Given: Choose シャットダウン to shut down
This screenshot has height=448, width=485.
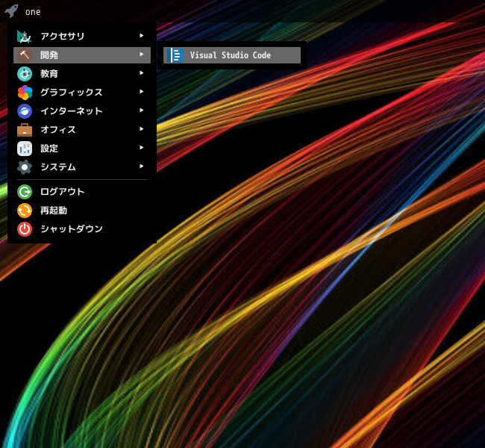Looking at the screenshot, I should (x=82, y=229).
